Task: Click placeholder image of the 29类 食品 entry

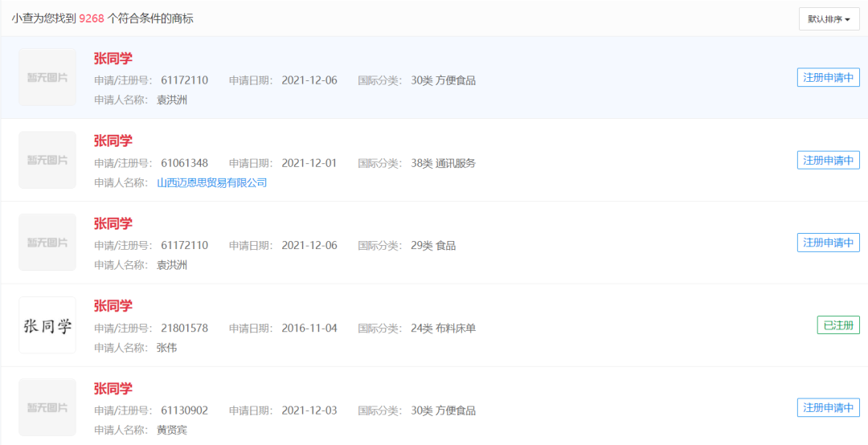Action: [x=47, y=243]
